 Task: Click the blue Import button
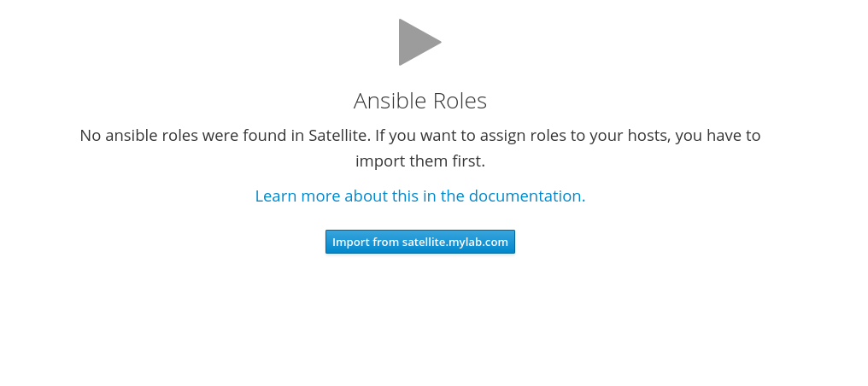tap(420, 242)
